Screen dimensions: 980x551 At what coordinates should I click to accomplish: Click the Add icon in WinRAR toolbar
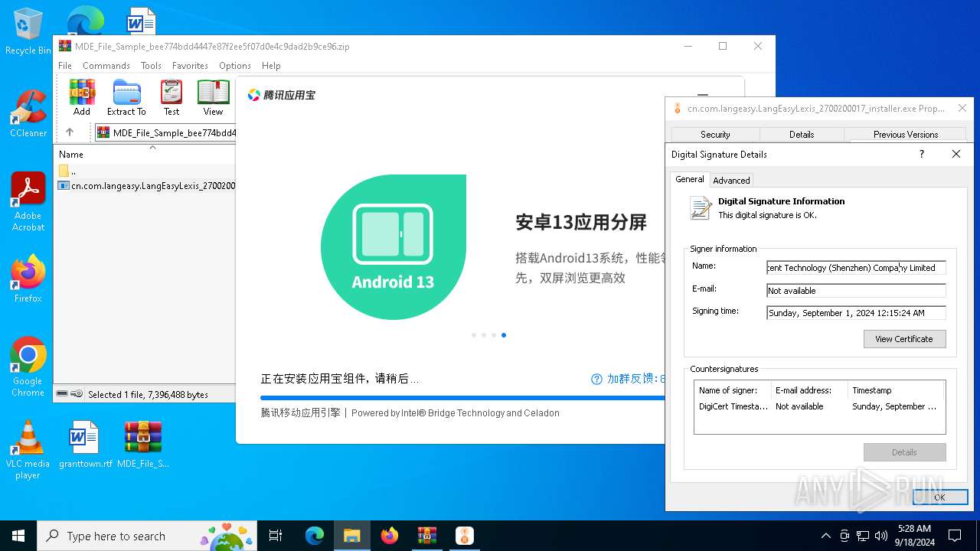point(82,97)
